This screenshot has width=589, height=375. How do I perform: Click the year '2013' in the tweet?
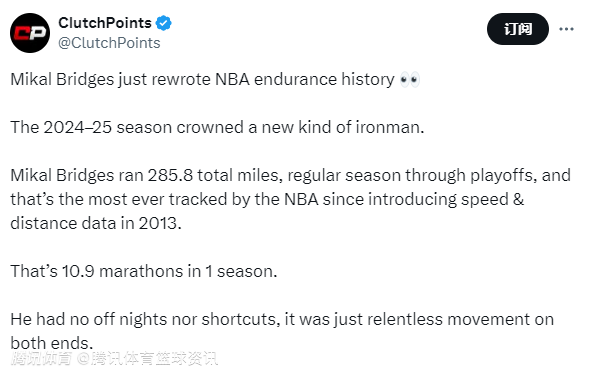tap(158, 223)
